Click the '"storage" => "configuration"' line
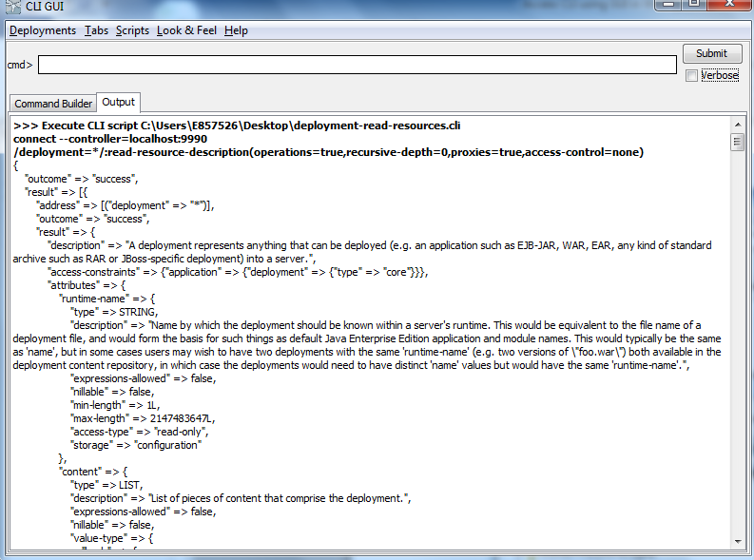Screen dimensions: 754x560 [x=136, y=445]
